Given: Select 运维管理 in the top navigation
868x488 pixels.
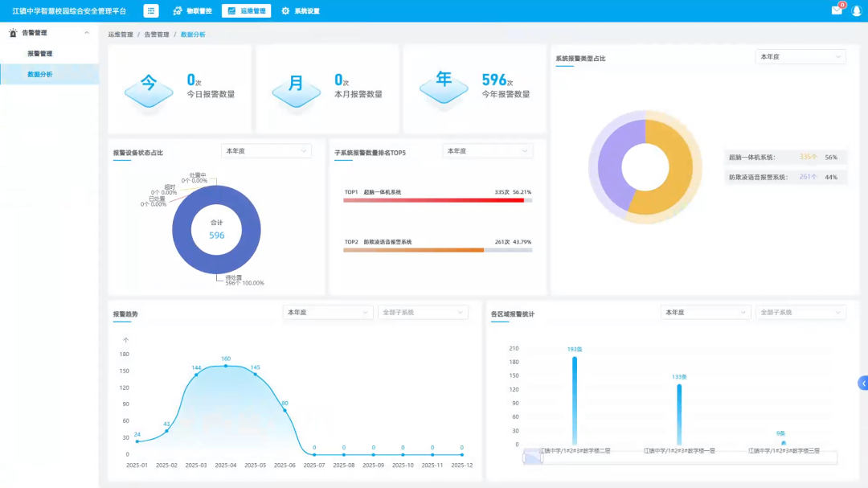Looking at the screenshot, I should pos(246,11).
